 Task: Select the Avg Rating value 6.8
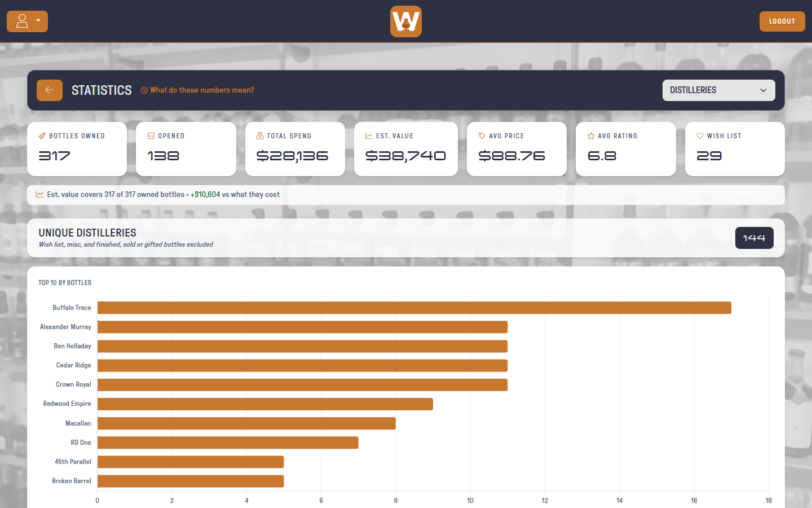click(x=602, y=156)
